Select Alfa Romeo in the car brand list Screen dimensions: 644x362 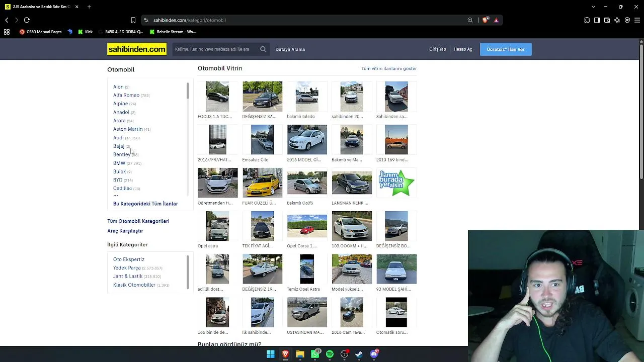click(x=126, y=95)
